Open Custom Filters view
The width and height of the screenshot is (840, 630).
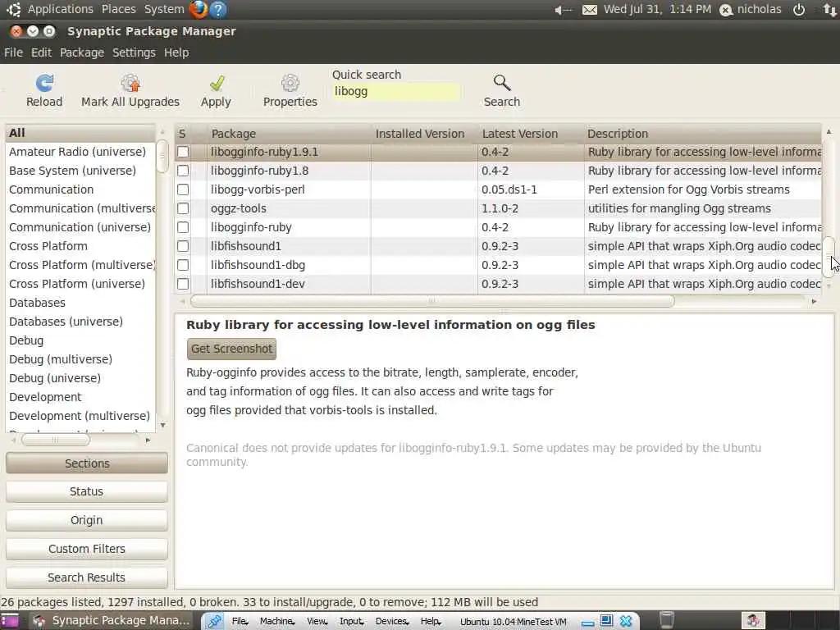click(87, 549)
